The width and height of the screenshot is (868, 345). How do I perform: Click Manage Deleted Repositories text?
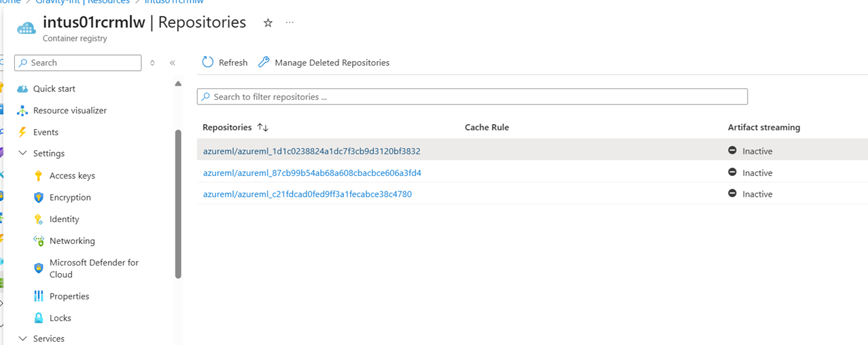332,62
